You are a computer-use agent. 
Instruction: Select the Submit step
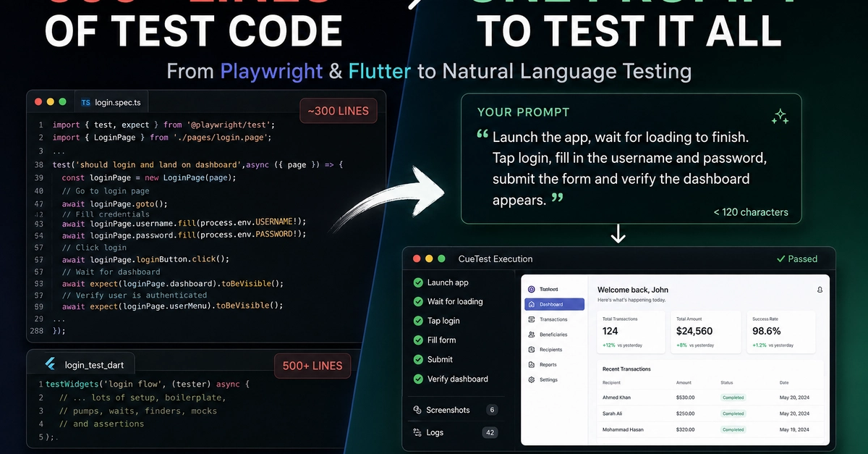[x=433, y=359]
